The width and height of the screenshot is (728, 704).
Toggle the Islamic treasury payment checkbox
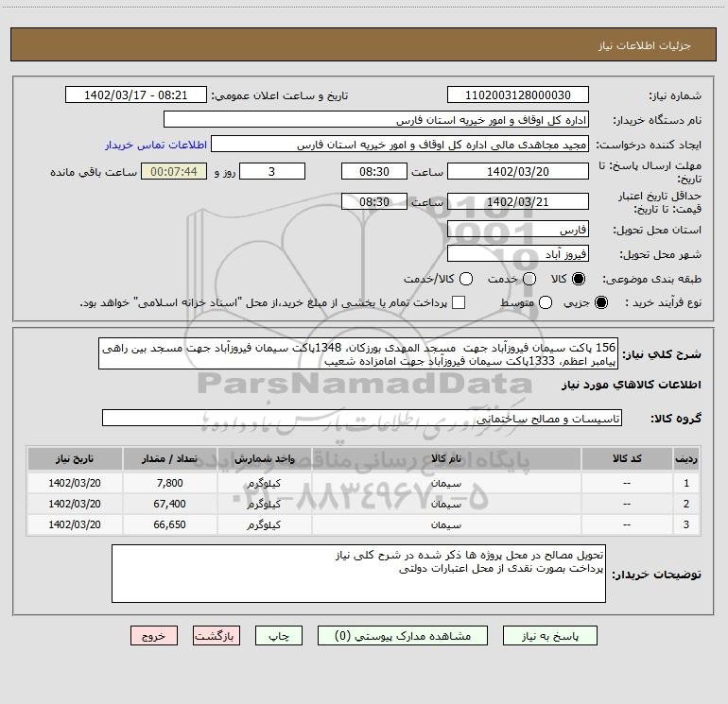(x=459, y=302)
